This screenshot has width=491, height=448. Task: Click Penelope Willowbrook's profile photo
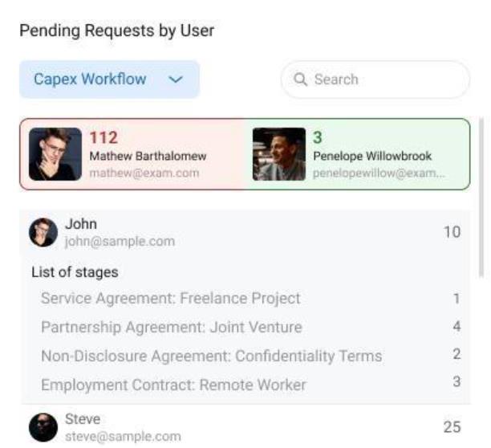tap(278, 154)
